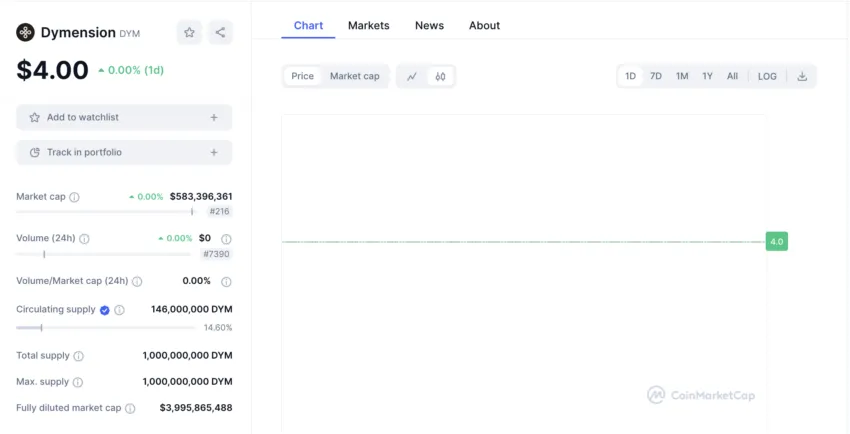Open the Chart tab
This screenshot has height=434, width=850.
[308, 25]
